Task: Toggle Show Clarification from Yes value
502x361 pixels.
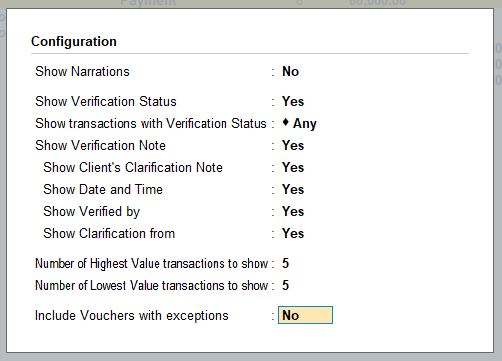Action: coord(293,233)
